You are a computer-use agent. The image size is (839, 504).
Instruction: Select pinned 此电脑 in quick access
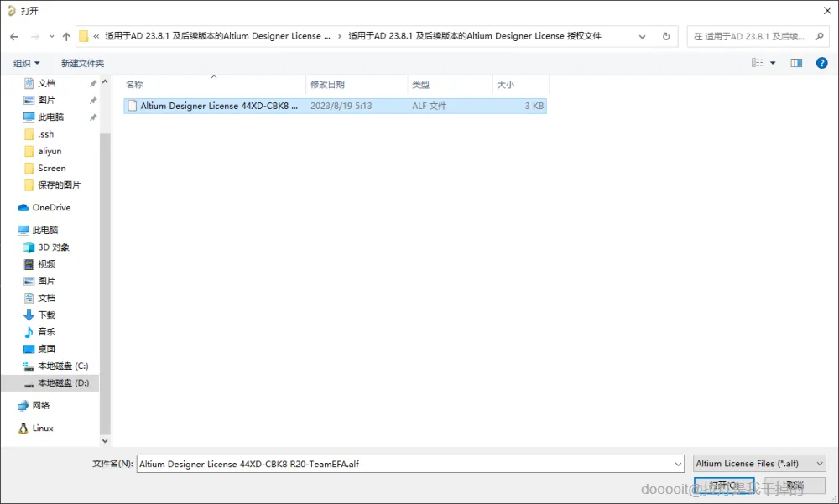click(x=51, y=117)
